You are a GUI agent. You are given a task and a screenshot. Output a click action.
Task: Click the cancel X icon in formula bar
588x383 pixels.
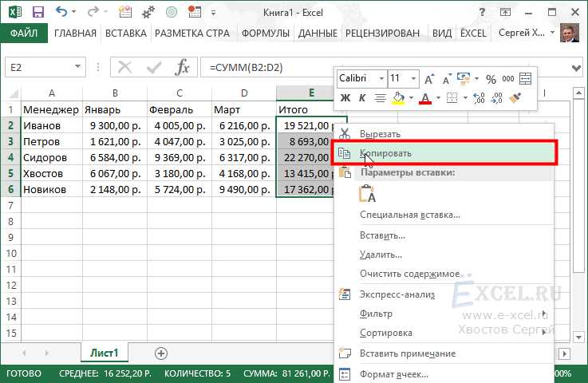[124, 68]
